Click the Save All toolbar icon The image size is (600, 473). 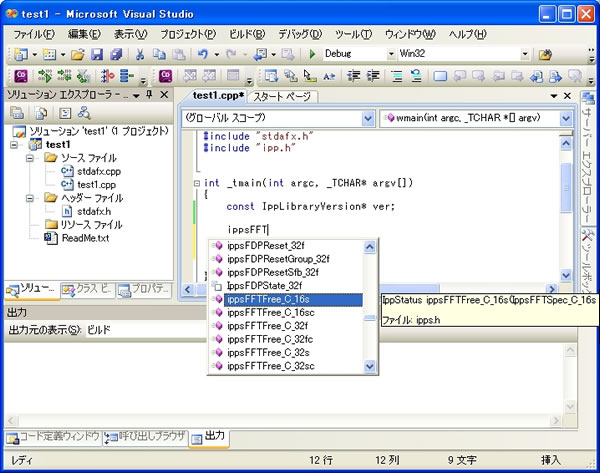coord(116,55)
